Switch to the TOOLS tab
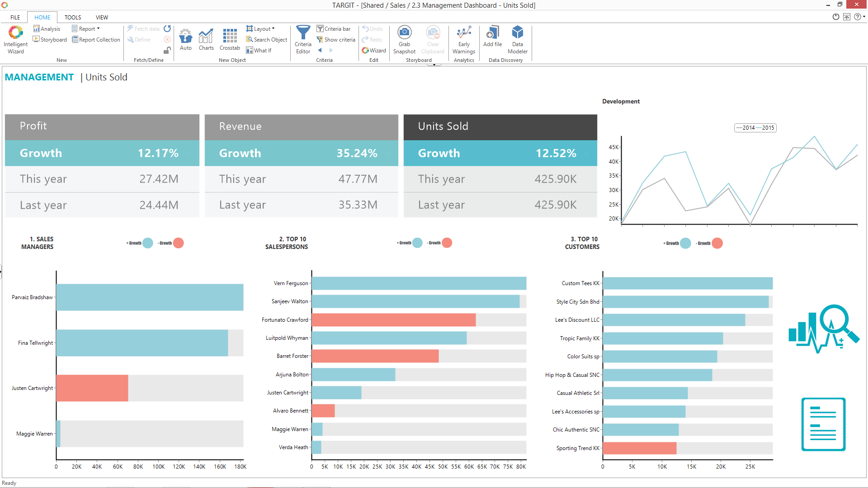 [x=72, y=17]
